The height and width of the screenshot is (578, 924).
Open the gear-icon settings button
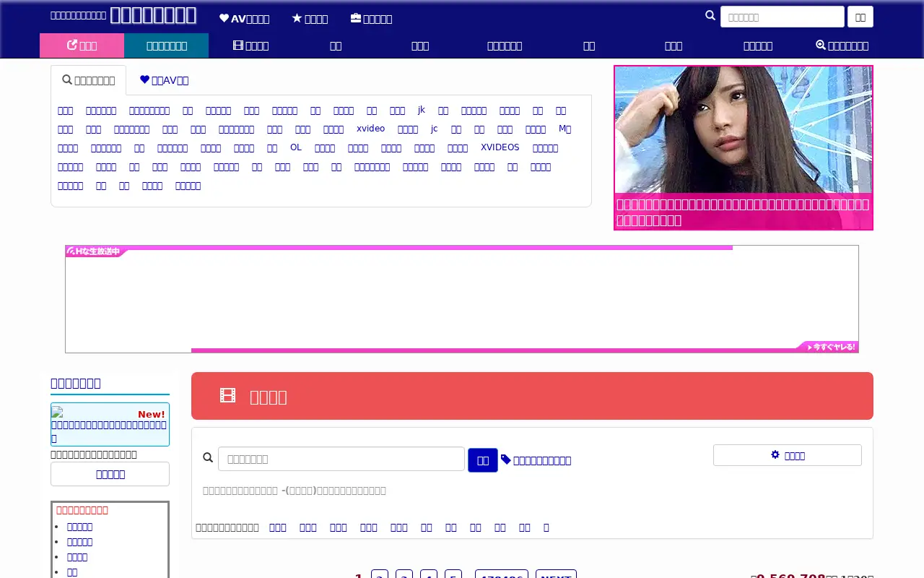788,455
